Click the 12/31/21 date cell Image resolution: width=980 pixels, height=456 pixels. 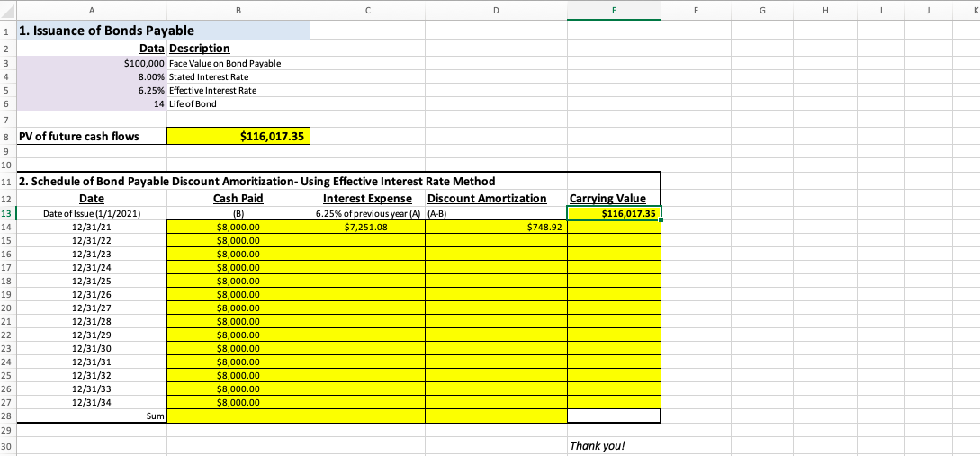point(92,228)
